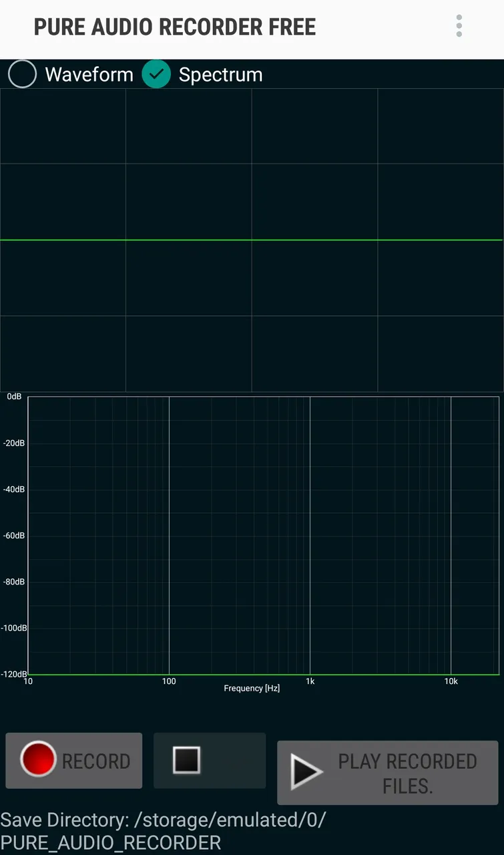The height and width of the screenshot is (855, 504).
Task: Tap the square stop button
Action: [210, 760]
